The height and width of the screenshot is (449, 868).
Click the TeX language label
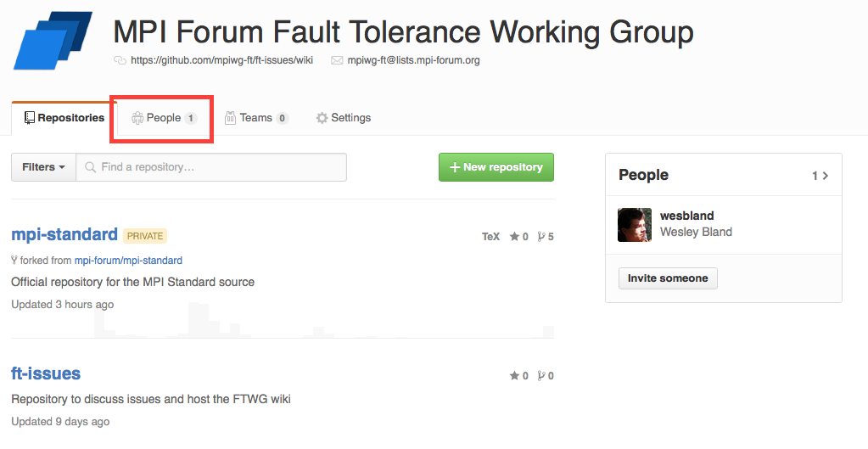pyautogui.click(x=491, y=237)
